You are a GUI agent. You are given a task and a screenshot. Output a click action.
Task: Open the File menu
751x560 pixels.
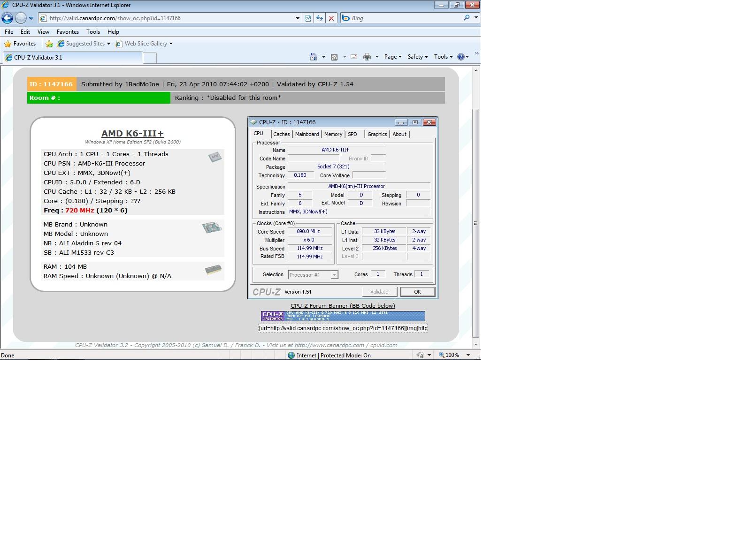click(9, 32)
